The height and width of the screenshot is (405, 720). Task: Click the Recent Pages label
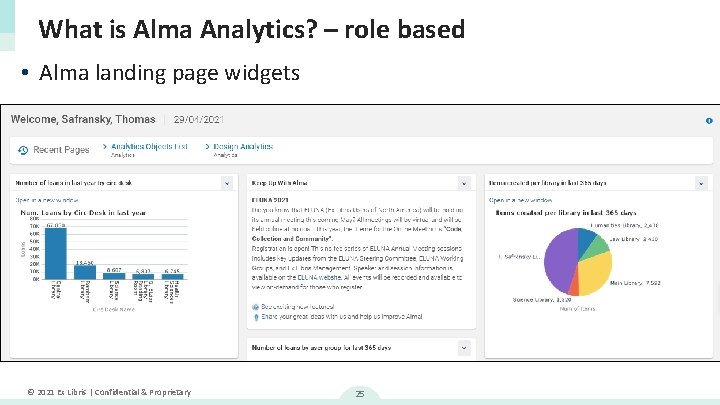coord(61,150)
